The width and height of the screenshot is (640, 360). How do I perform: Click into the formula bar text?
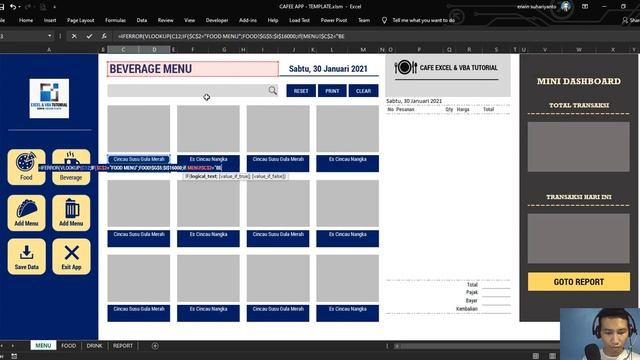(x=231, y=36)
